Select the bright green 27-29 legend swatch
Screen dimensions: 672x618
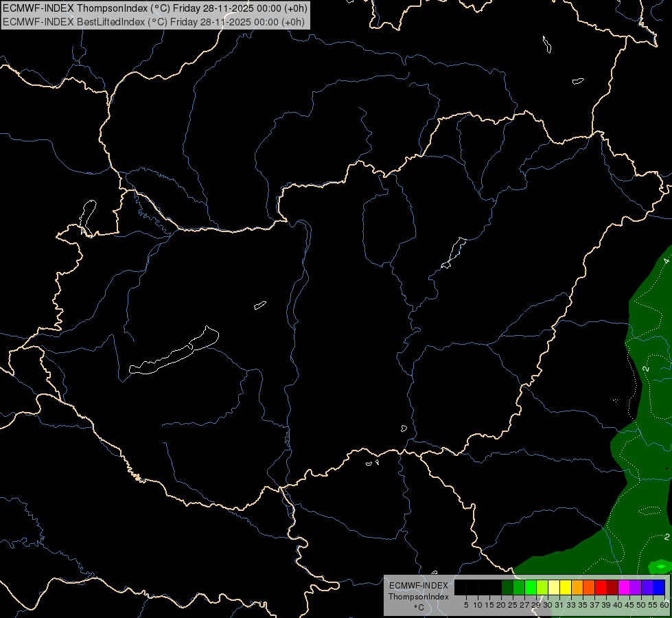click(x=531, y=588)
